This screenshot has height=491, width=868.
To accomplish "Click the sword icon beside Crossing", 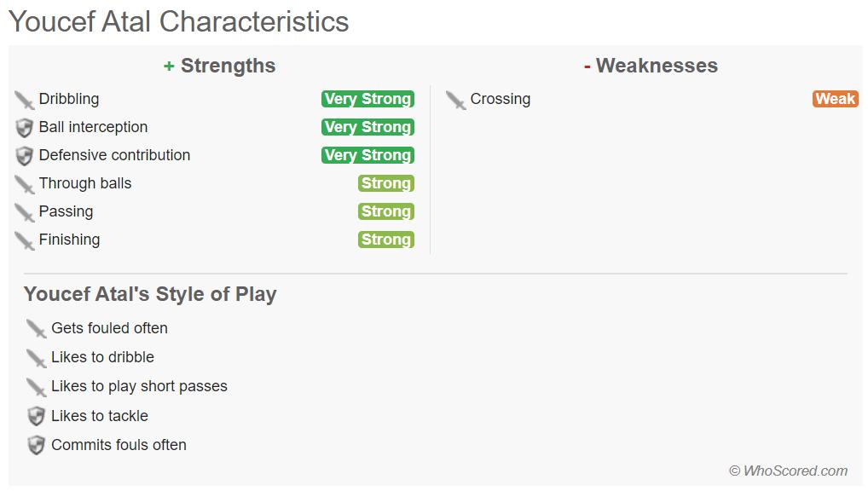I will click(455, 100).
